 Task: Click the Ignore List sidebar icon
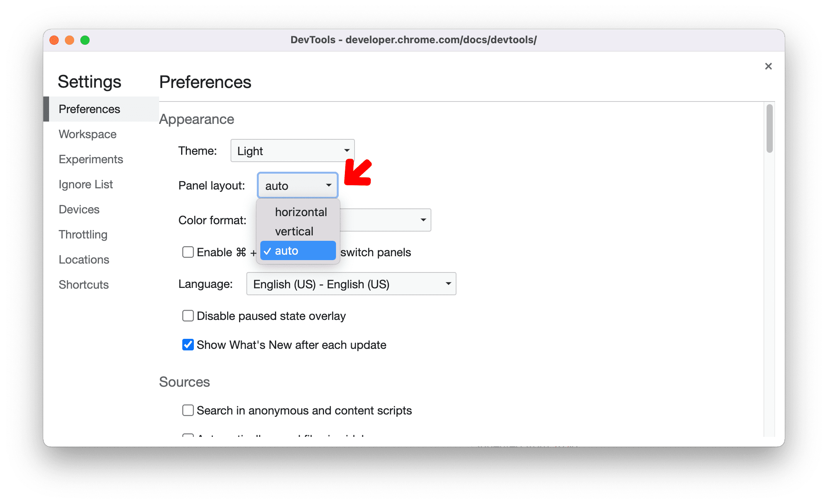[86, 184]
